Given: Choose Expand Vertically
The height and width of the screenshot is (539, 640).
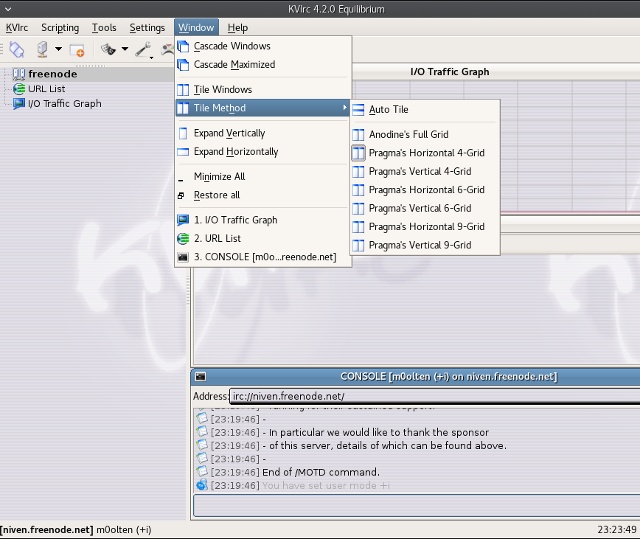Looking at the screenshot, I should point(263,133).
